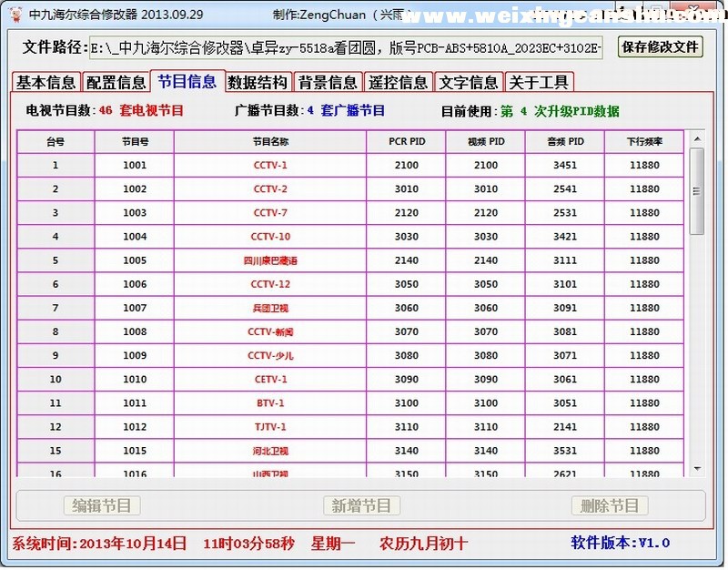Screen dimensions: 728x570
Task: Click program number 1001 in the table
Action: pyautogui.click(x=135, y=166)
